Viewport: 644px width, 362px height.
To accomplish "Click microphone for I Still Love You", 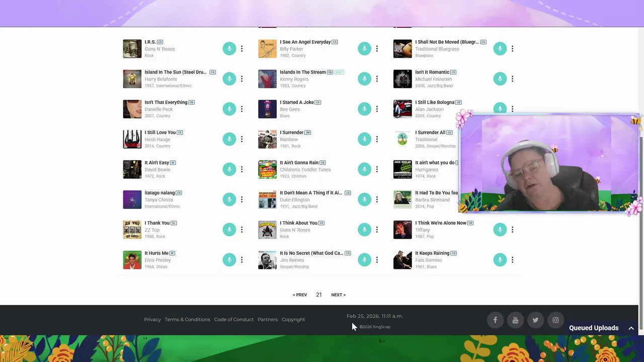I will click(229, 139).
